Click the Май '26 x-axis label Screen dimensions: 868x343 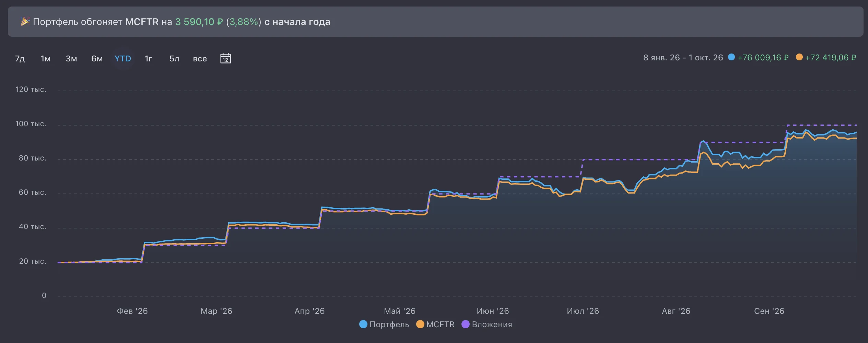[x=400, y=311]
